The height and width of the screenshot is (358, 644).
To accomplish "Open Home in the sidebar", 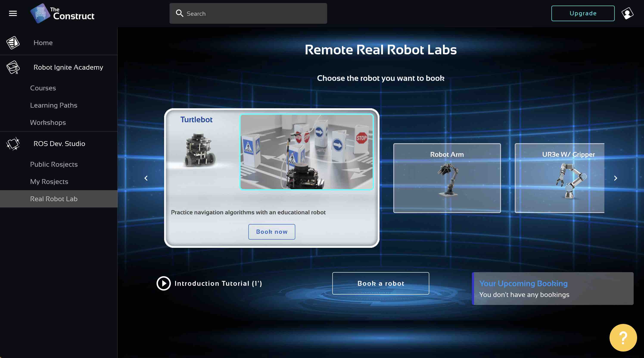I will coord(43,43).
